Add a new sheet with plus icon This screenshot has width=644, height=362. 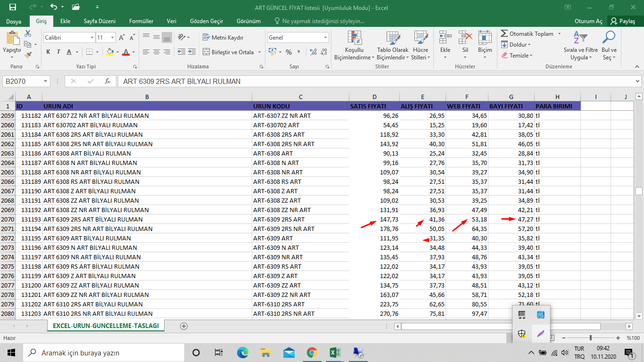184,326
